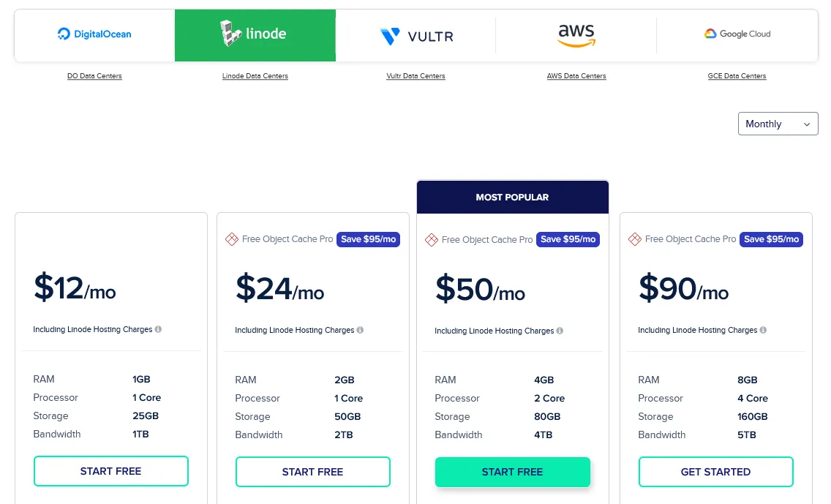Click the cache icon on the $90 plan

[634, 239]
